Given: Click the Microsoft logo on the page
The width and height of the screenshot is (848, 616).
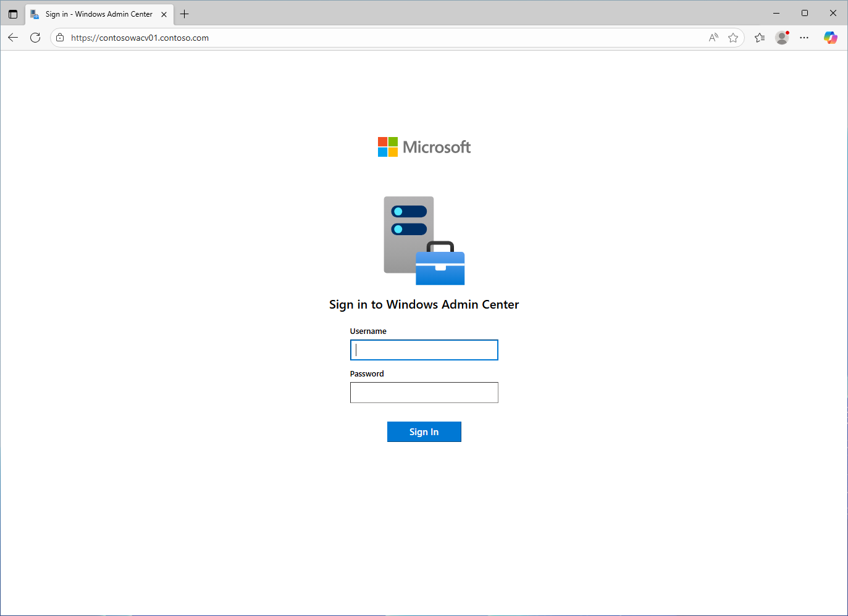Looking at the screenshot, I should coord(424,146).
